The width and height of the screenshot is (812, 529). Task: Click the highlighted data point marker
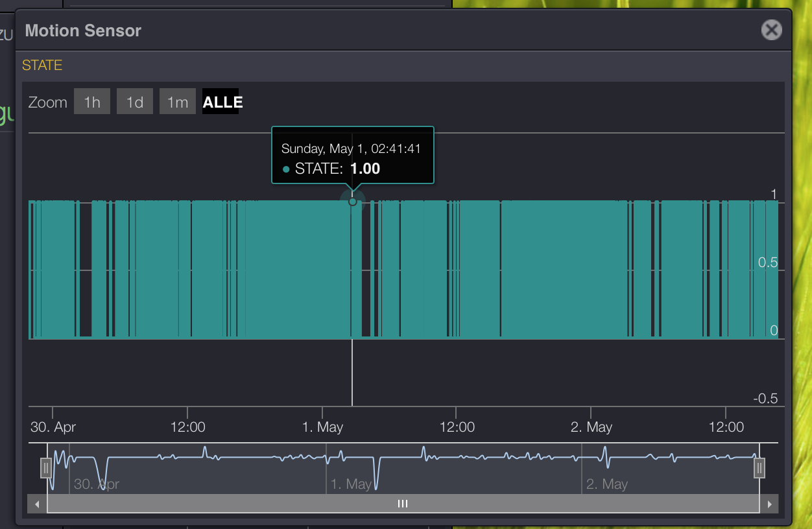tap(352, 202)
